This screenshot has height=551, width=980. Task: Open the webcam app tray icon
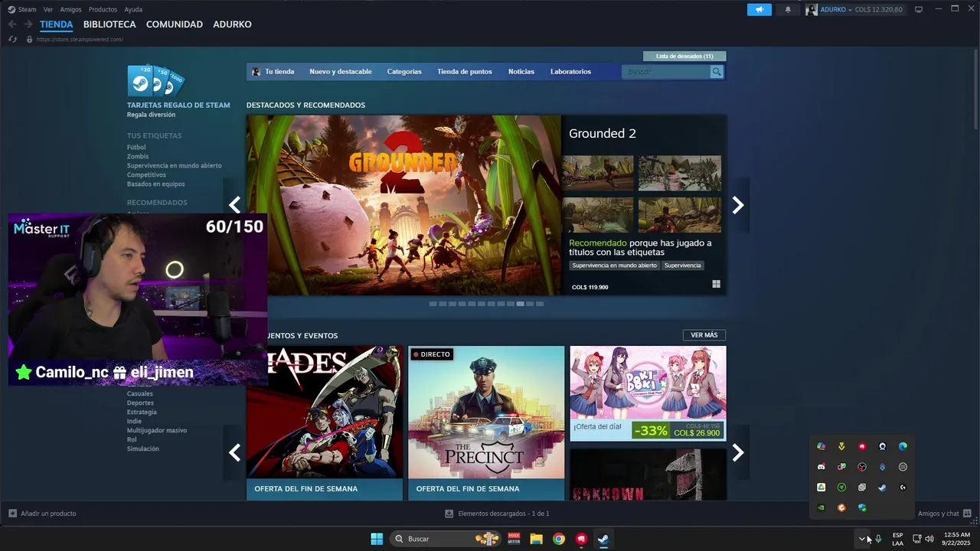pos(882,446)
